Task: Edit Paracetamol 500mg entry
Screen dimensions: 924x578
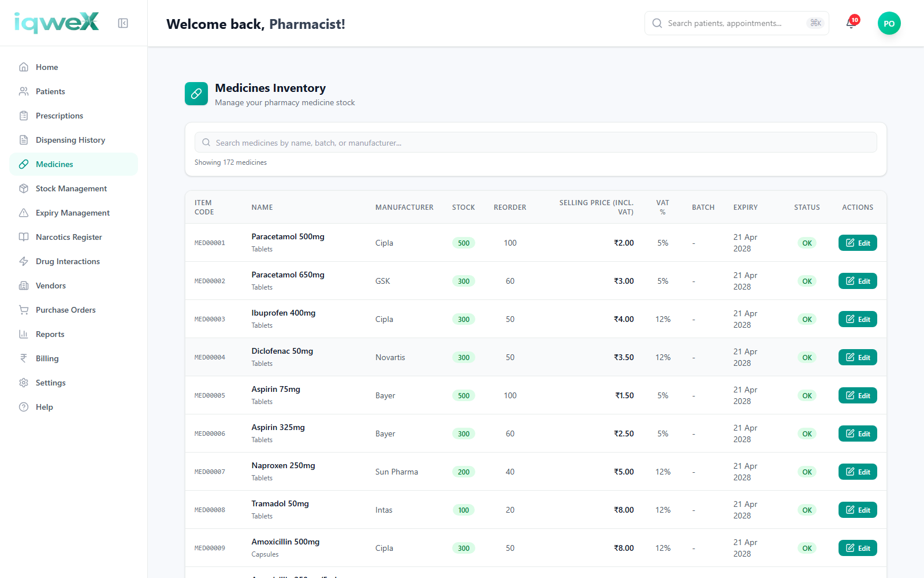Action: click(x=858, y=243)
